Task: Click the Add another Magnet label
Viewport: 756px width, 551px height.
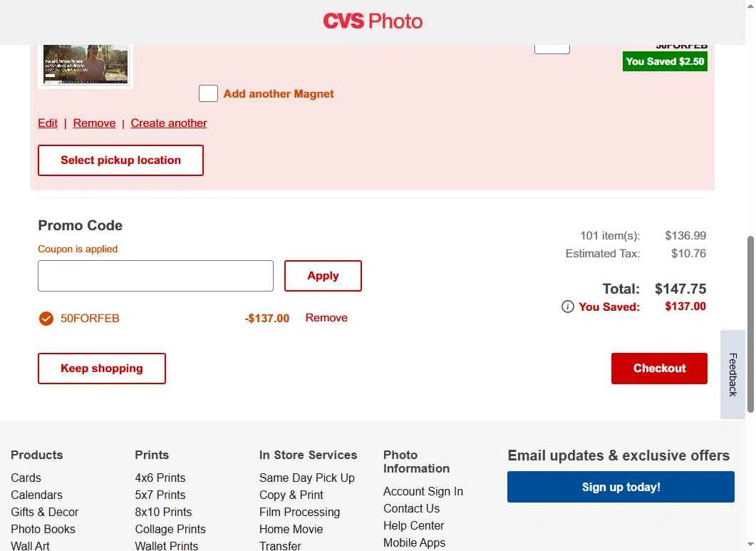Action: [278, 93]
